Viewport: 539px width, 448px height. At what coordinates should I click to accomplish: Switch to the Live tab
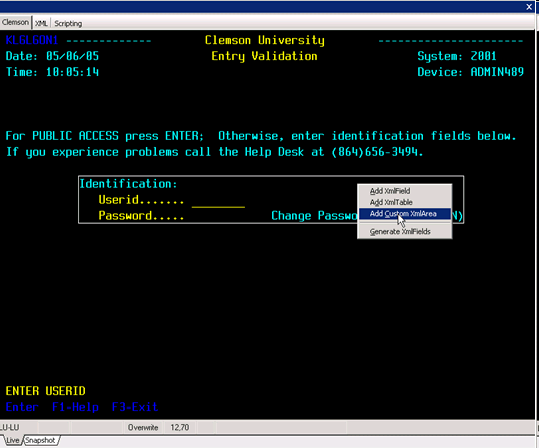(x=12, y=440)
